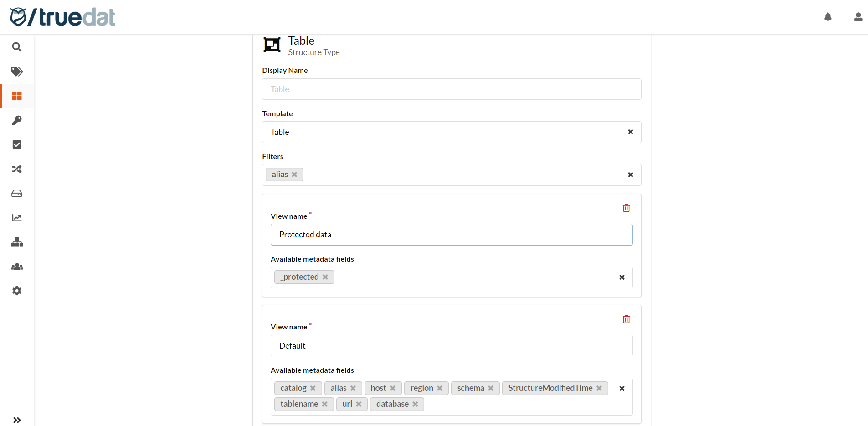
Task: Click the Display Name input field
Action: pos(451,89)
